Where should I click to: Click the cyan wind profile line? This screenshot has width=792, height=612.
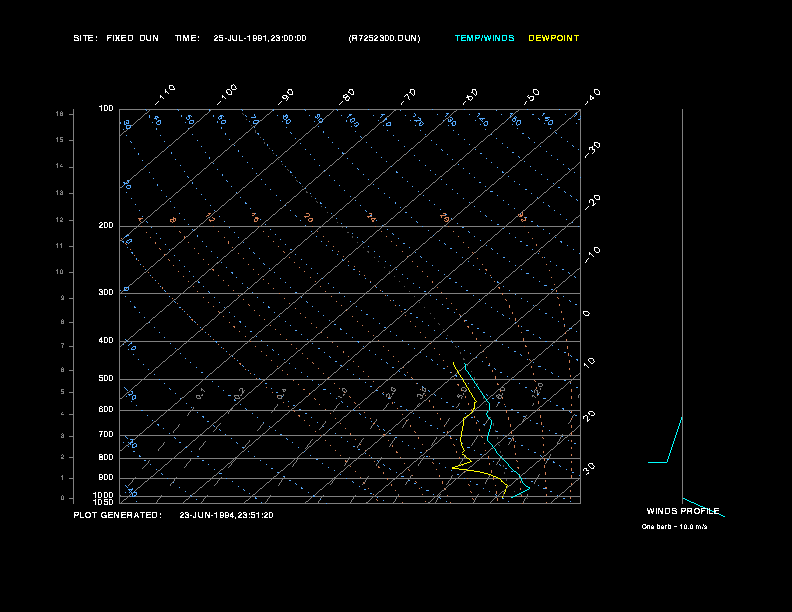(674, 440)
